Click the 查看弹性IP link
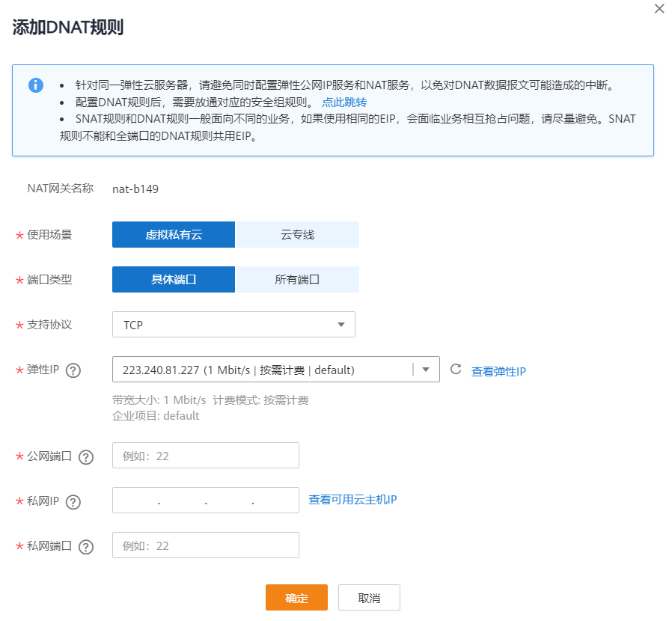This screenshot has height=621, width=672. point(498,370)
